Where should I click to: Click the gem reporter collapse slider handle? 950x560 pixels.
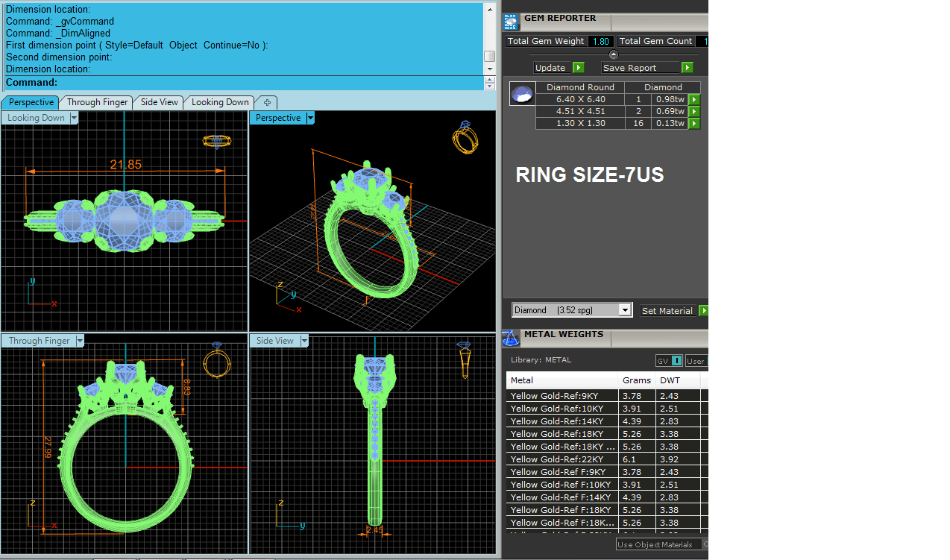pos(614,54)
